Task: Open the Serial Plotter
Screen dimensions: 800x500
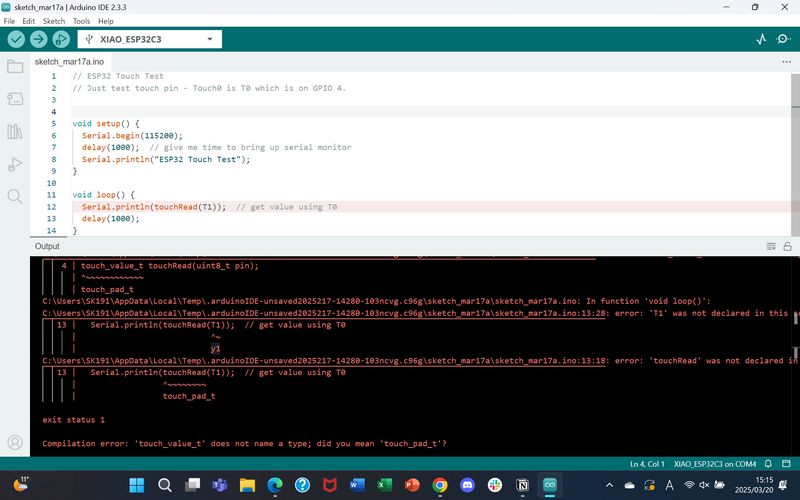Action: [x=761, y=39]
